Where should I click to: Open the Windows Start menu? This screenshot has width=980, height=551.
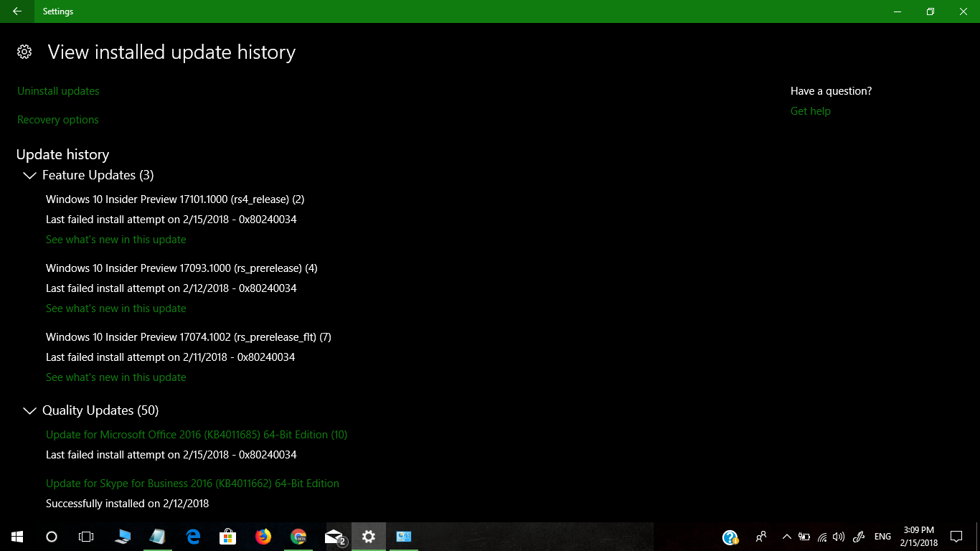coord(17,537)
